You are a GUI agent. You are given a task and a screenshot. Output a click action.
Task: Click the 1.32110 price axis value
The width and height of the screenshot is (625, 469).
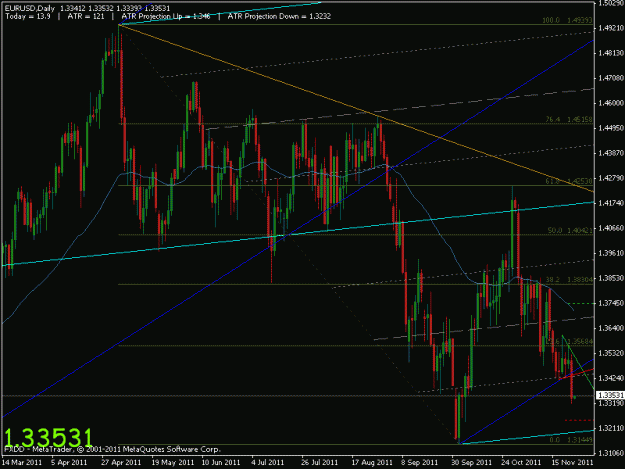[611, 428]
